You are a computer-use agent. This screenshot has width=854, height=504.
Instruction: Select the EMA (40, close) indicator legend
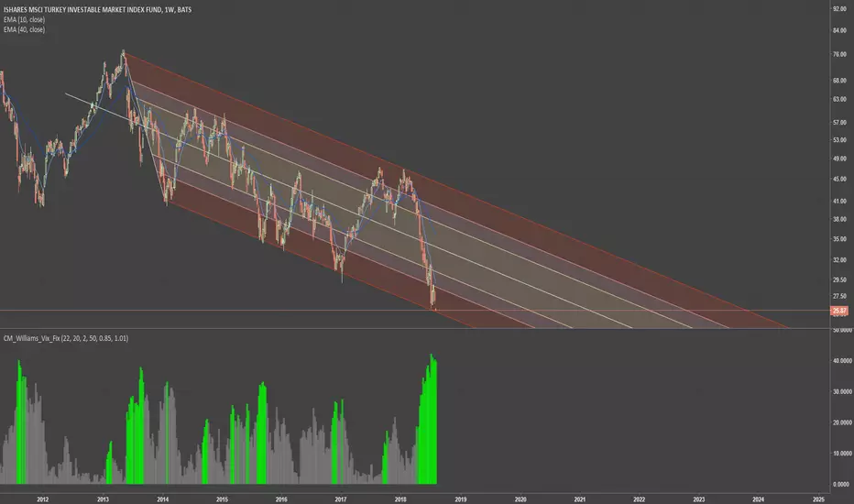tap(24, 29)
